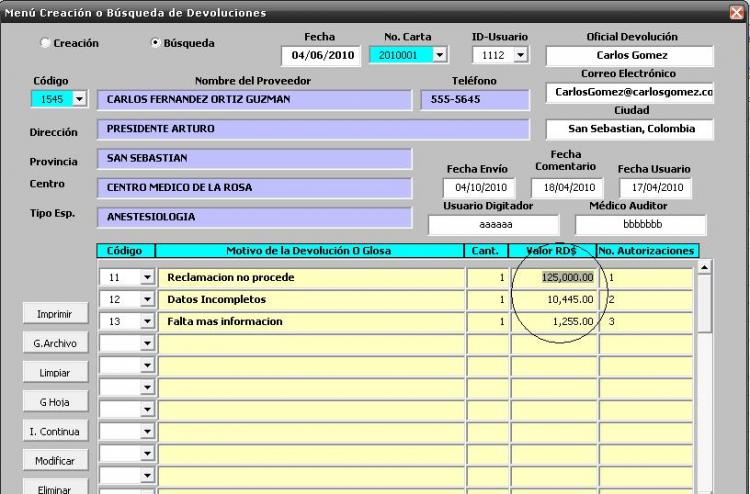Click the G.Archivo button

click(x=55, y=343)
